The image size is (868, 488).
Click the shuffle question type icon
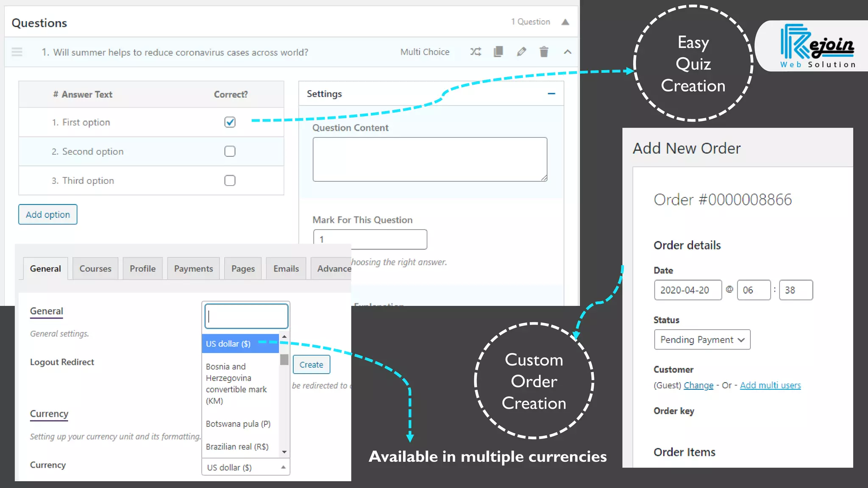point(476,52)
